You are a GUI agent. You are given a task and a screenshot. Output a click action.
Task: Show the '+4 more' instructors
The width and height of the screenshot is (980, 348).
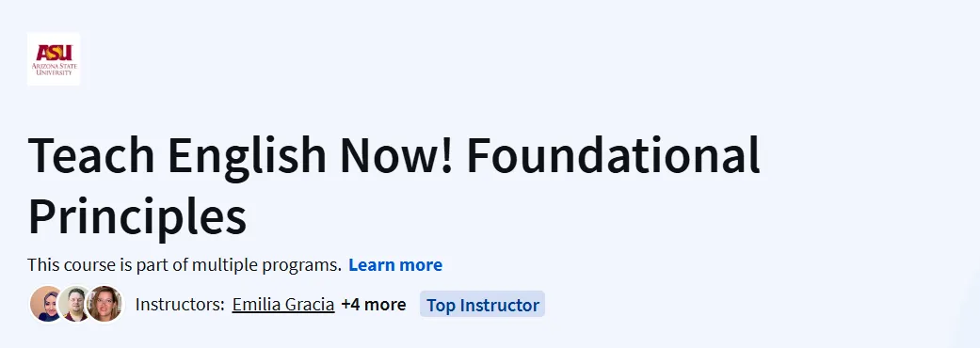(x=373, y=305)
